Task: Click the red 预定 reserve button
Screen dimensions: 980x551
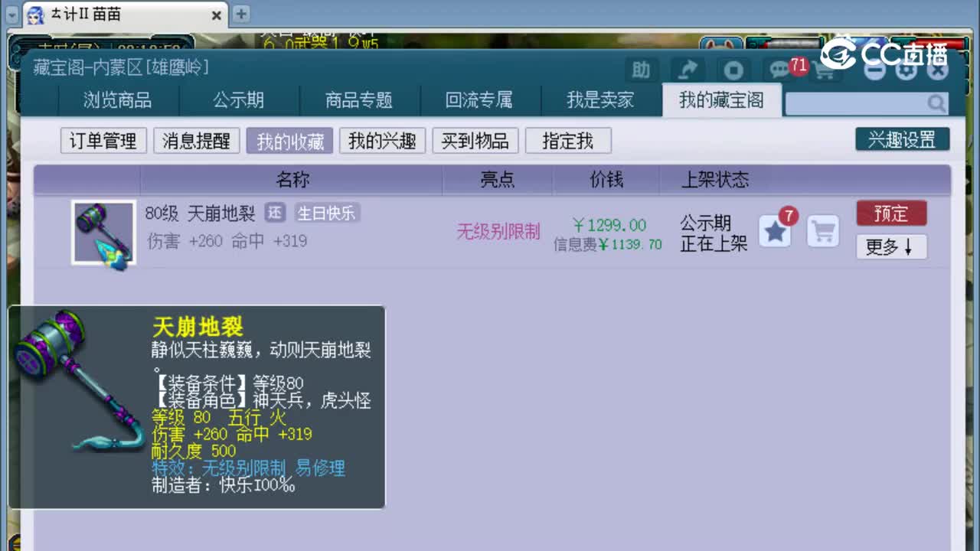Action: click(890, 214)
